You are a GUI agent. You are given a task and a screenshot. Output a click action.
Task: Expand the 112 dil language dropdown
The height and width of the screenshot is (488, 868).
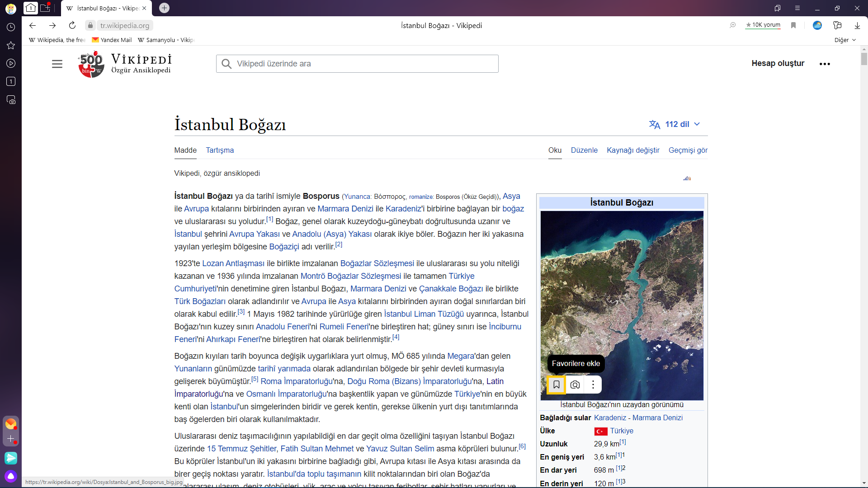tap(675, 124)
